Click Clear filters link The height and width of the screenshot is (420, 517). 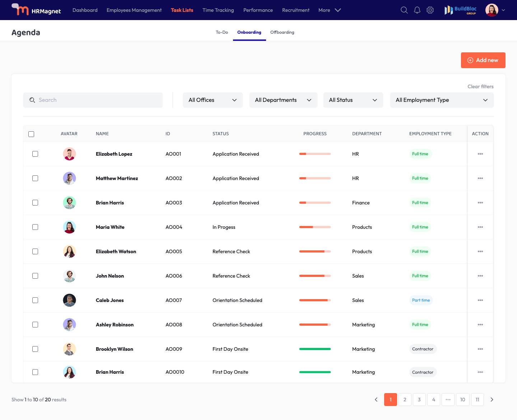point(480,86)
